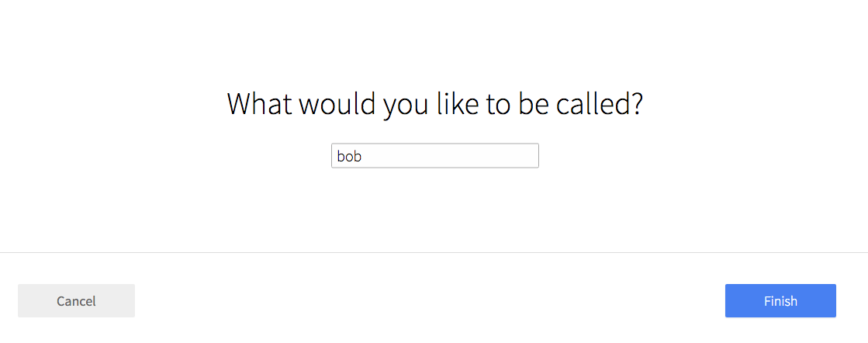Confirm the name with the blue Finish button

[780, 301]
